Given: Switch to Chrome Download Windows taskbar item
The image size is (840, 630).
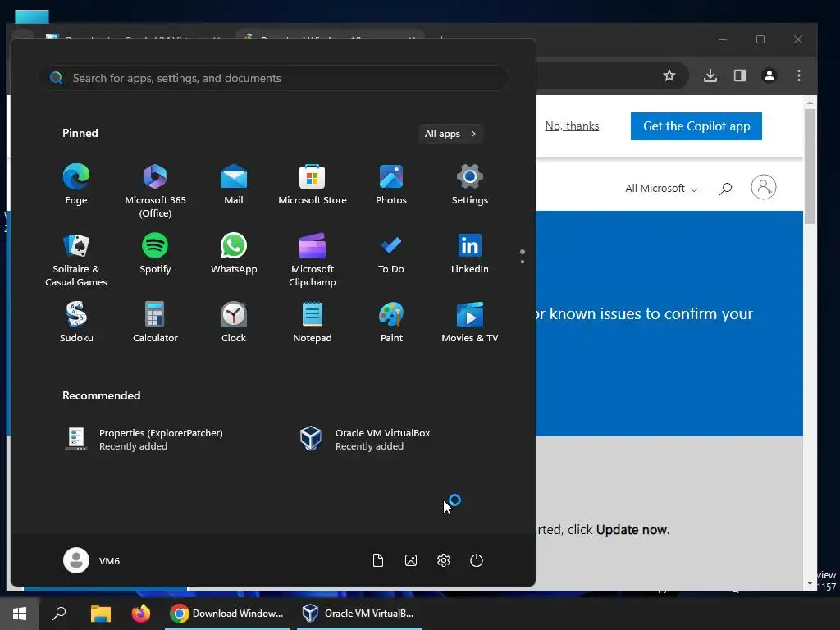Looking at the screenshot, I should tap(227, 614).
